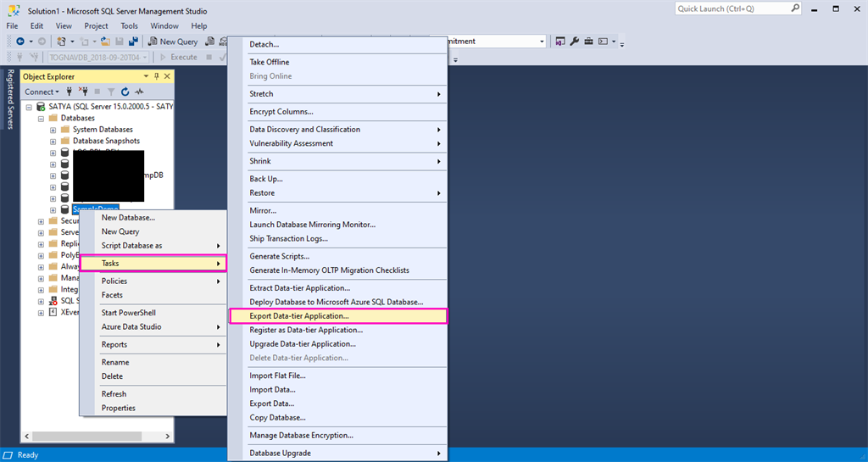Expand the System Databases folder
This screenshot has height=462, width=868.
(x=53, y=130)
